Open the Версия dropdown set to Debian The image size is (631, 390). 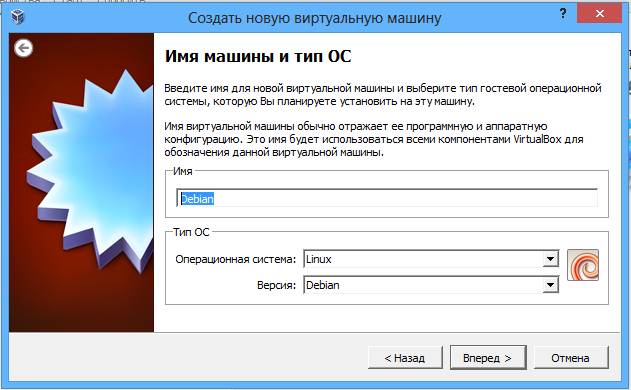coord(431,285)
